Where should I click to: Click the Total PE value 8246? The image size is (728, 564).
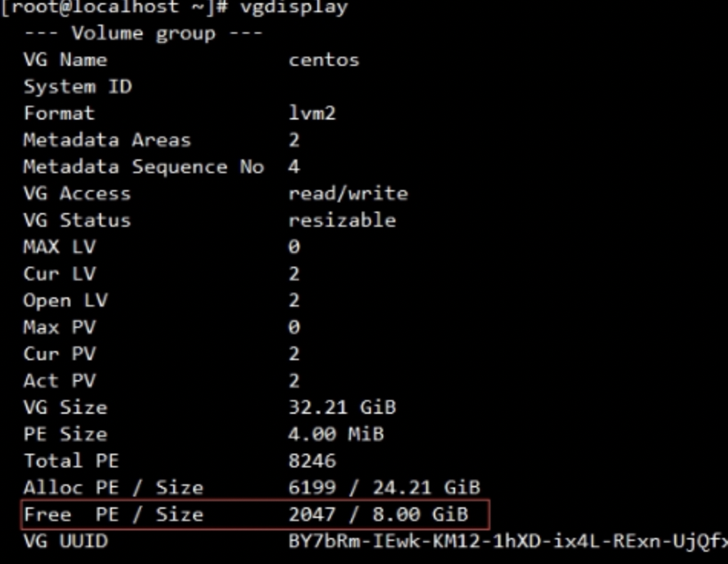click(x=312, y=461)
